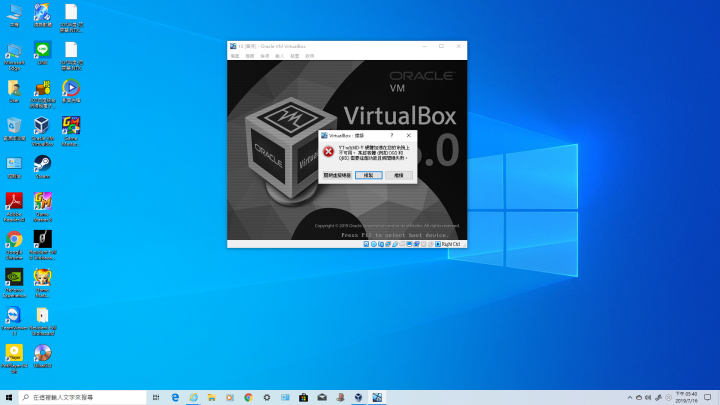This screenshot has height=405, width=720.
Task: Switch to the running VM window taskbar button
Action: [377, 397]
